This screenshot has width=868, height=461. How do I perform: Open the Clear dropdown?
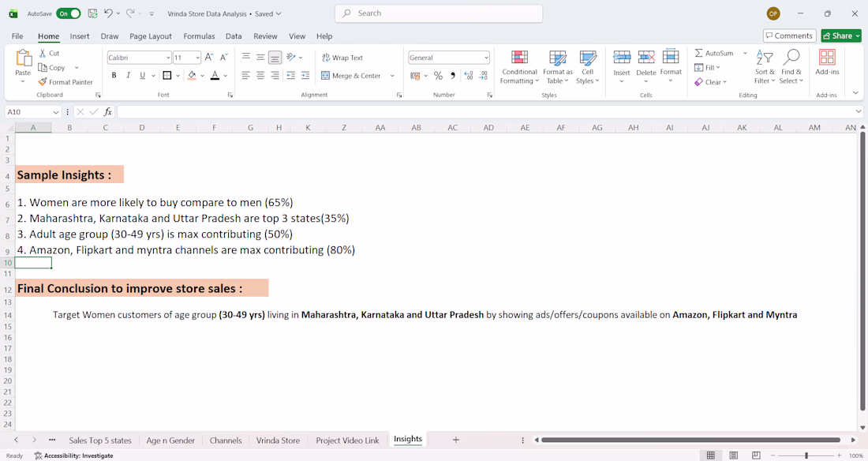pos(711,82)
